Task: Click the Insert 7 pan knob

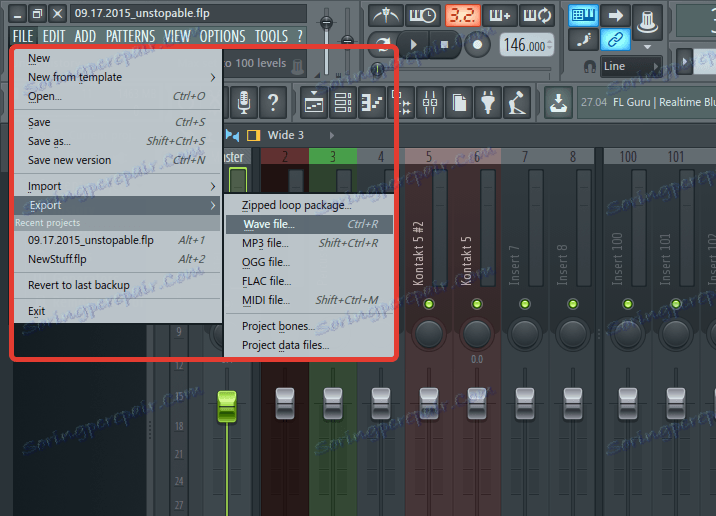Action: coord(525,334)
